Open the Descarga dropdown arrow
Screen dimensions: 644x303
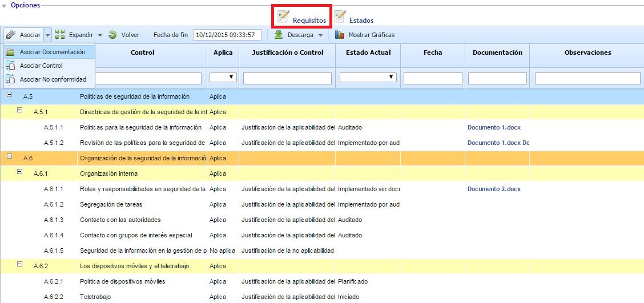(x=321, y=35)
